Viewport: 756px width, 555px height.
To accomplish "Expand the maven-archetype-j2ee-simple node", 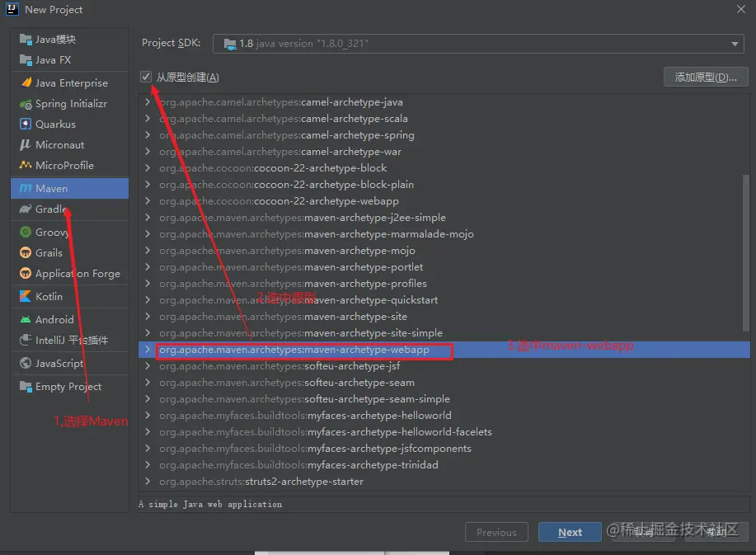I will click(x=148, y=218).
